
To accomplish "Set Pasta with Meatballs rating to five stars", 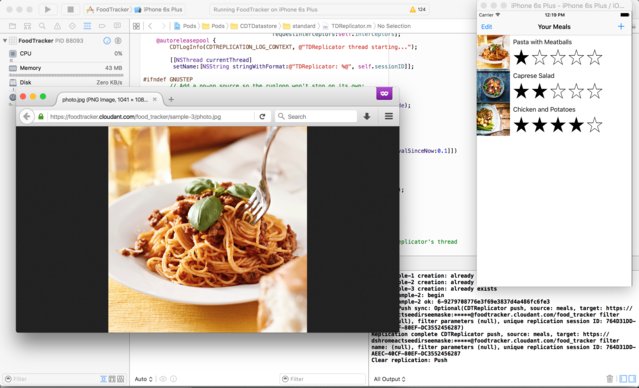I will click(x=595, y=57).
